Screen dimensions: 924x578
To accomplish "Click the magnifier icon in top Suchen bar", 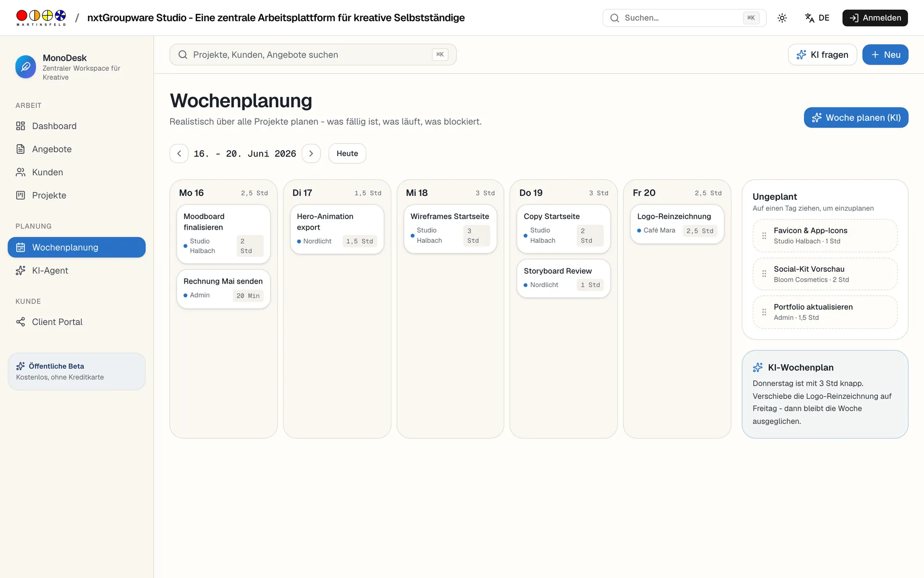I will tap(615, 18).
